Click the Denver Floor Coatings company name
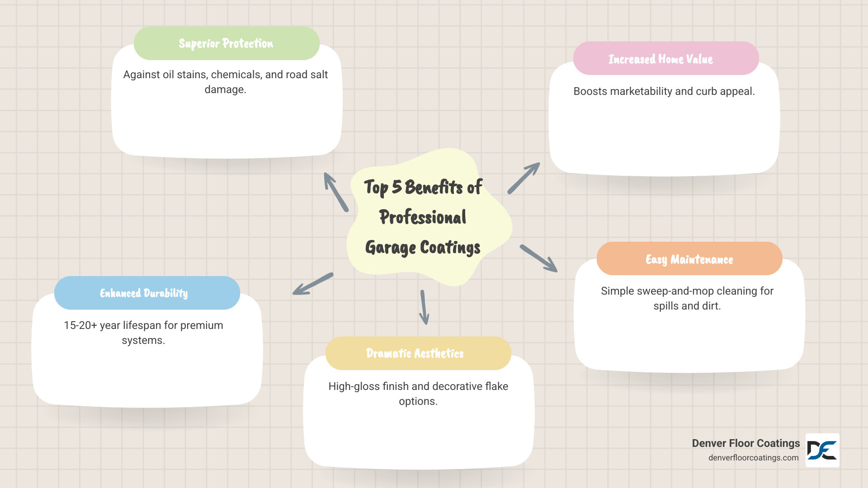 [746, 443]
